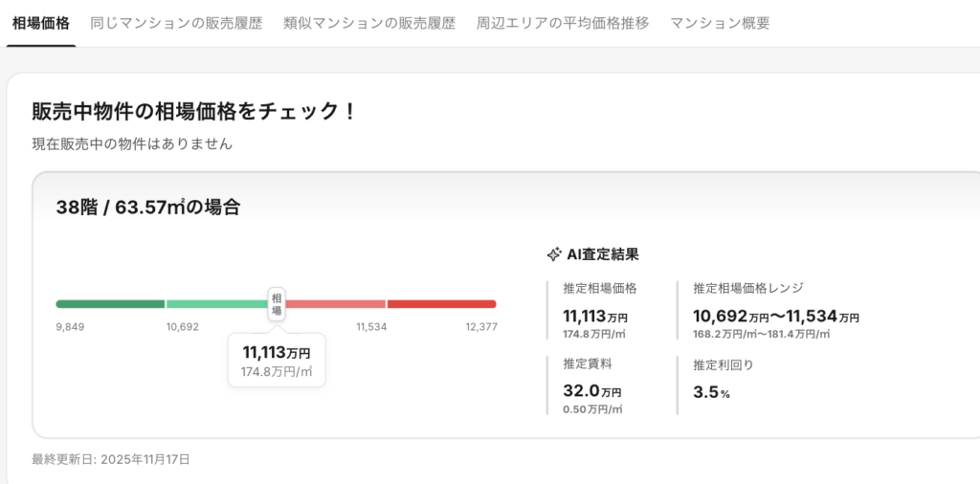980x484 pixels.
Task: Click the 最終更新日 date text
Action: [111, 459]
